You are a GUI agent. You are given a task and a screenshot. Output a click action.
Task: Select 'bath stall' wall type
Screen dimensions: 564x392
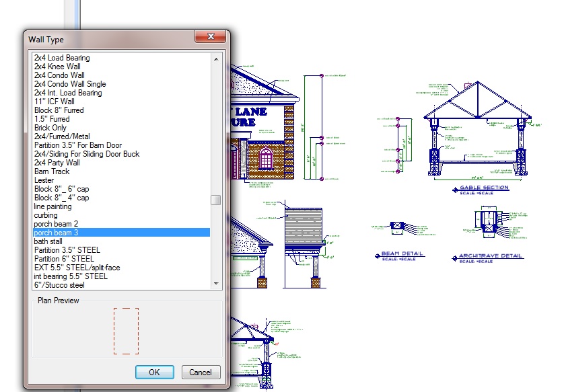click(48, 241)
